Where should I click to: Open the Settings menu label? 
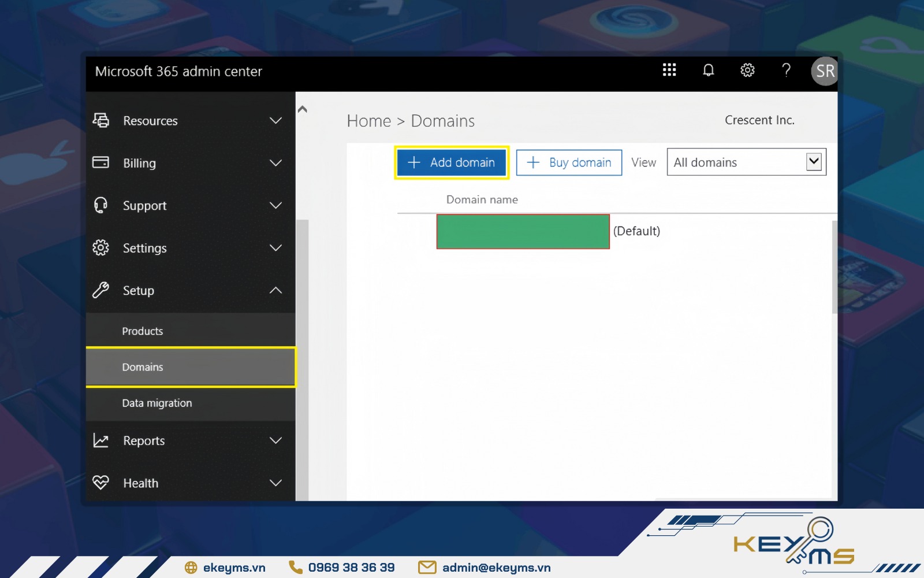tap(144, 248)
